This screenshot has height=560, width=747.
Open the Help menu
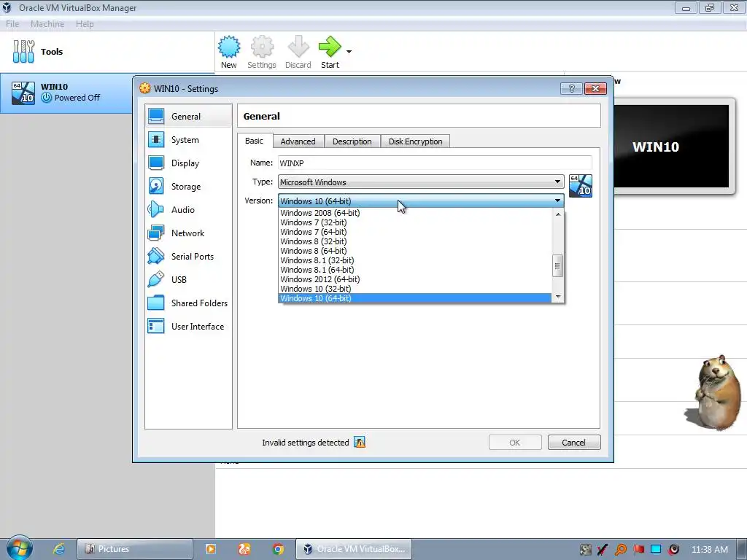85,24
